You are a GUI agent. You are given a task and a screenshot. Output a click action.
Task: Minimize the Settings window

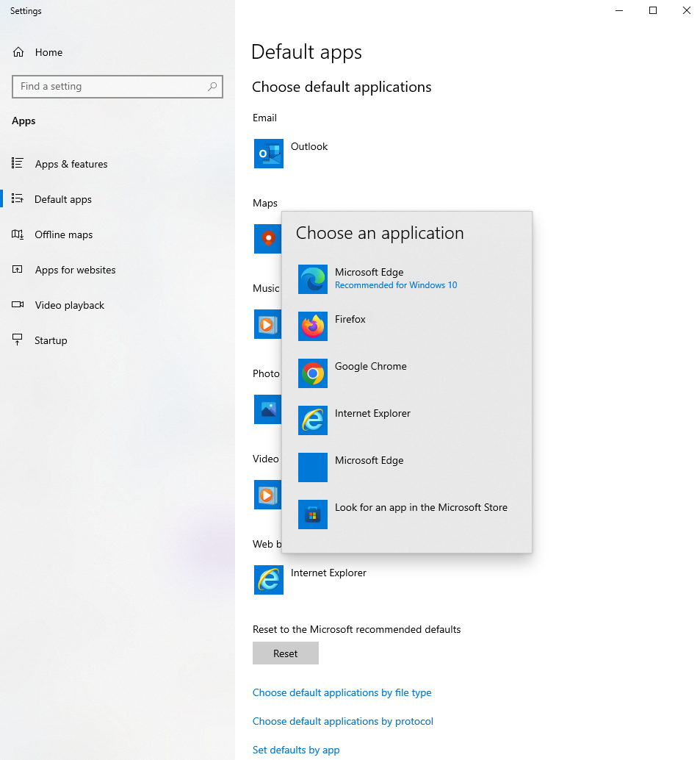click(619, 10)
